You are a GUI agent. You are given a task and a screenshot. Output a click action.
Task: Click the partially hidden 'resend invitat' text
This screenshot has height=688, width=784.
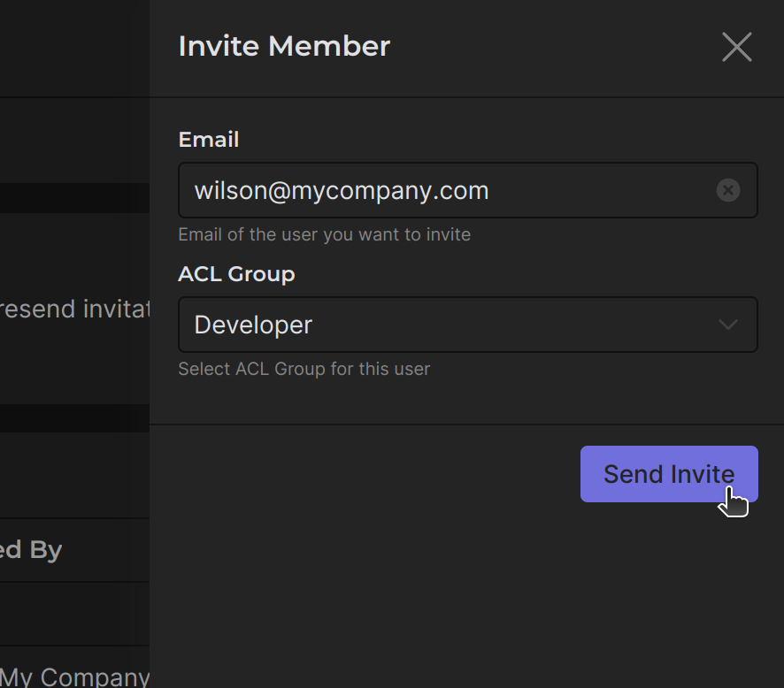coord(74,310)
